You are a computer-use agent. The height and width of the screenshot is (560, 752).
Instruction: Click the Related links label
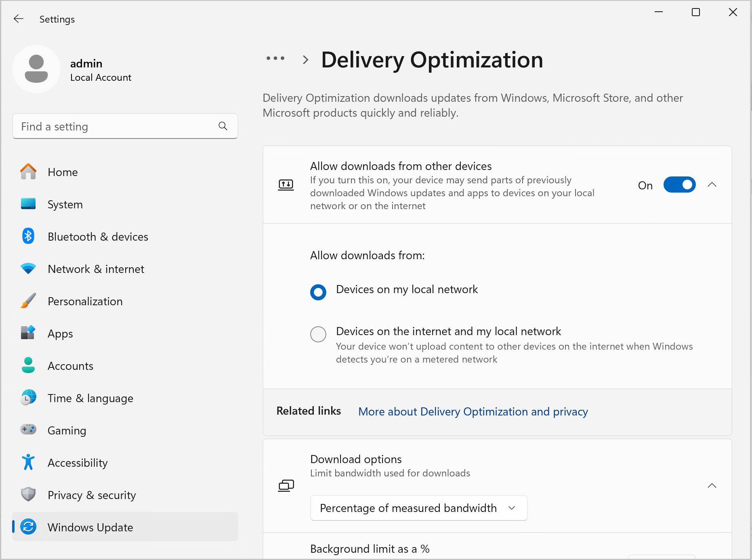[x=309, y=411]
